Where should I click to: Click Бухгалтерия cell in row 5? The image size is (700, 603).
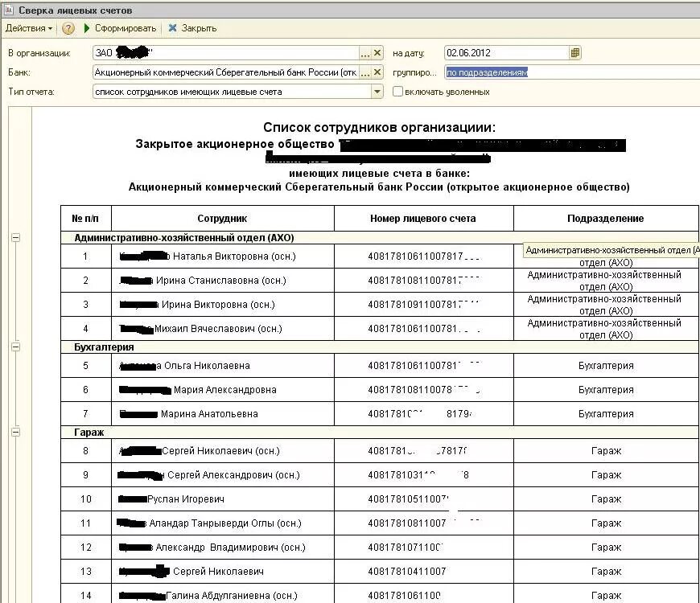(606, 366)
